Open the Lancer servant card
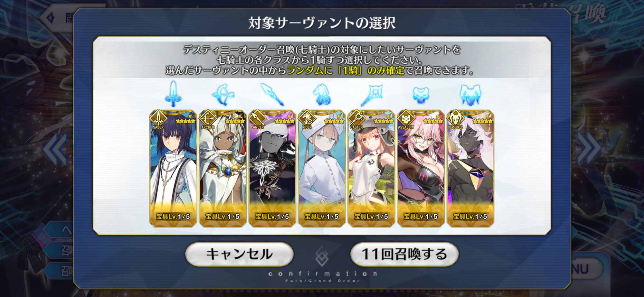Image resolution: width=644 pixels, height=297 pixels. click(x=272, y=168)
